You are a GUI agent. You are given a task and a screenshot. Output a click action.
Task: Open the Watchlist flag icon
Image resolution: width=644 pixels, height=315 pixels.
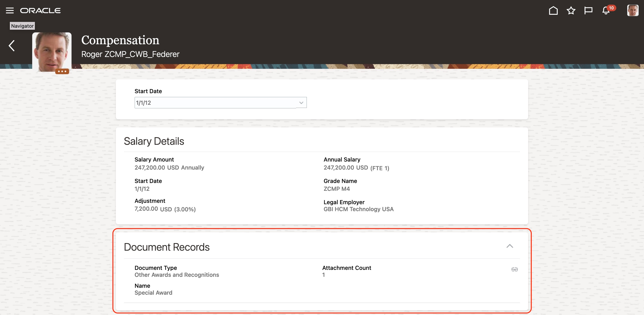(x=588, y=10)
